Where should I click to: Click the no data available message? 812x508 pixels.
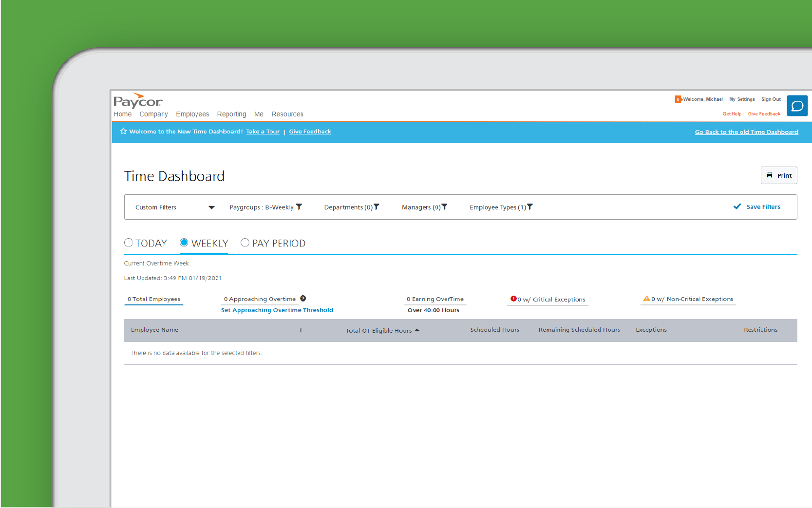[x=196, y=353]
